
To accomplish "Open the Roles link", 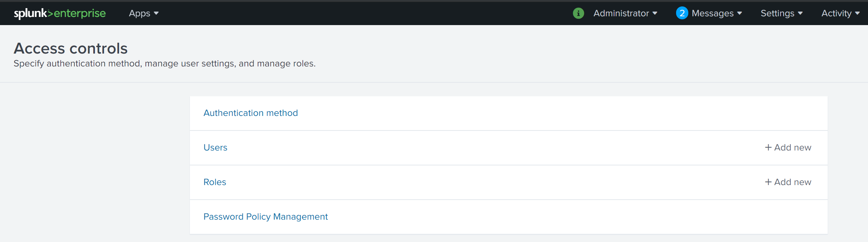I will pos(215,182).
